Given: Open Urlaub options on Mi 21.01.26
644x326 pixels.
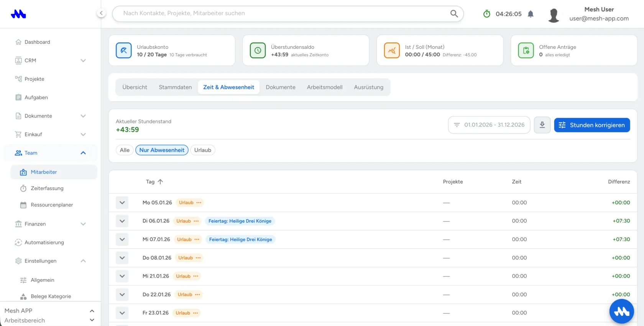Looking at the screenshot, I should [196, 276].
